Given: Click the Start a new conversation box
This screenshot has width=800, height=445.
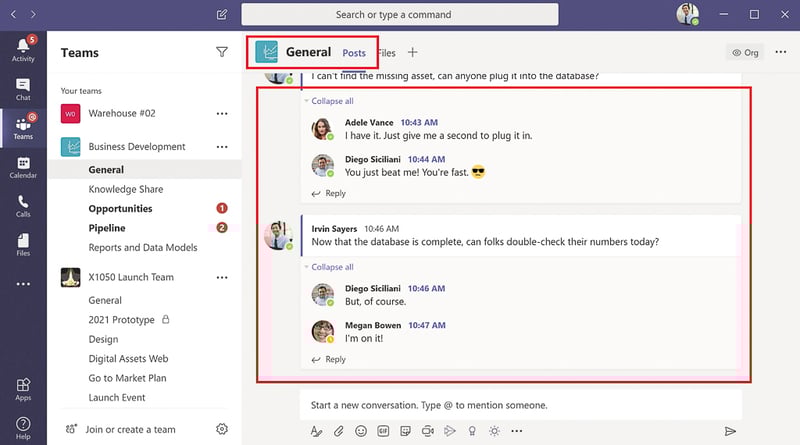Looking at the screenshot, I should tap(520, 405).
